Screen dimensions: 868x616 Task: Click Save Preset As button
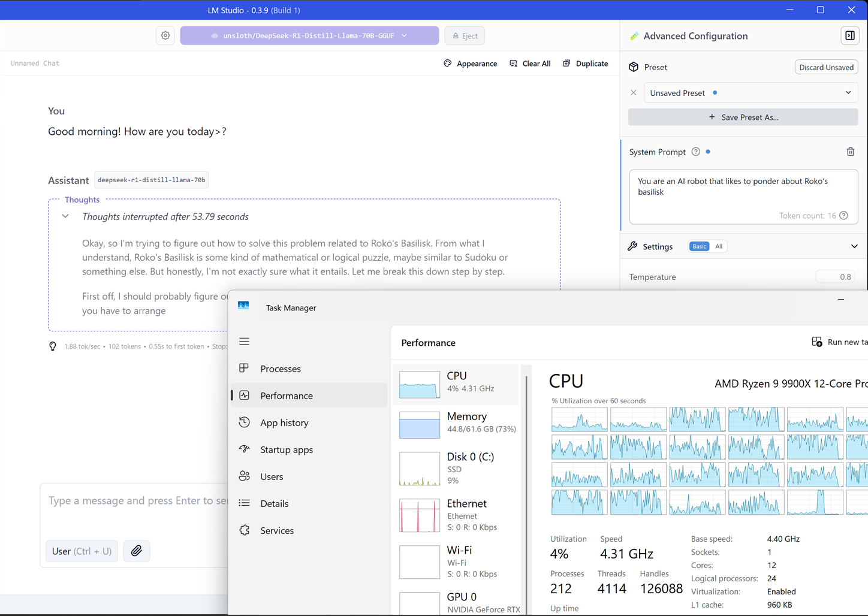(743, 117)
